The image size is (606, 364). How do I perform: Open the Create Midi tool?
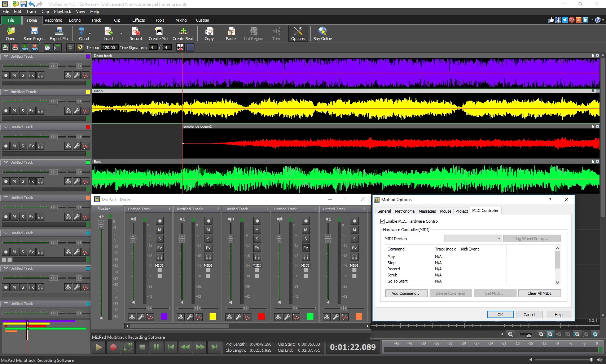click(158, 34)
